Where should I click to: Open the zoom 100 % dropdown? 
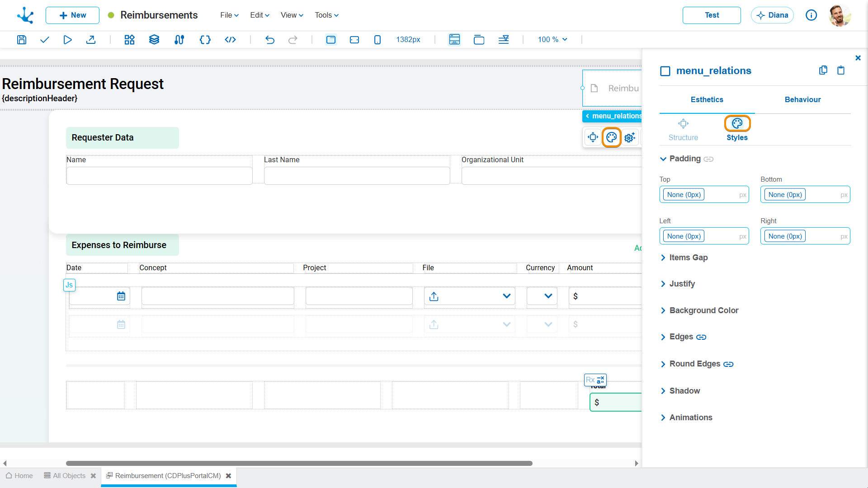tap(552, 40)
